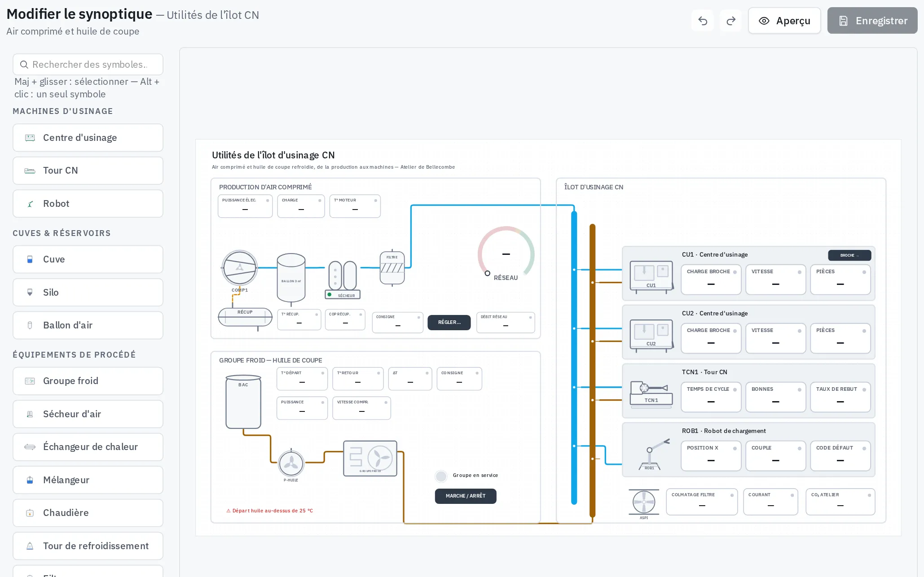Select the Mélangeur palette symbol
Image resolution: width=924 pixels, height=577 pixels.
point(88,480)
